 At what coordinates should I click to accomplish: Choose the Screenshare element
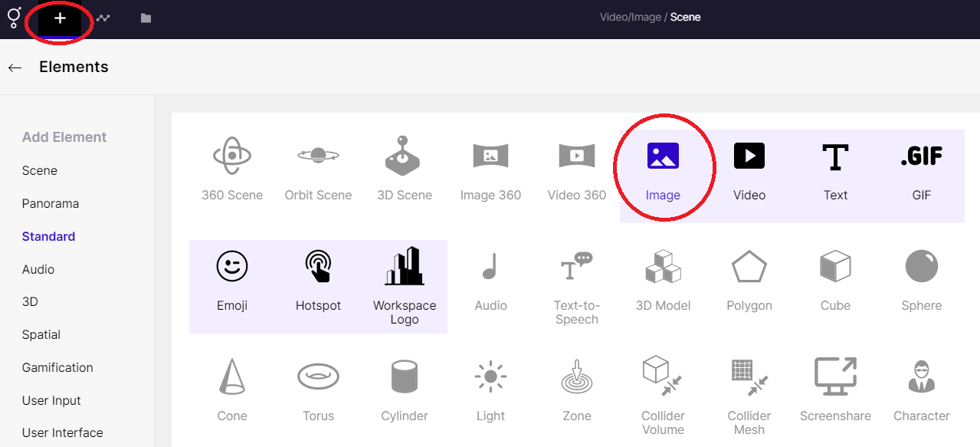(835, 377)
